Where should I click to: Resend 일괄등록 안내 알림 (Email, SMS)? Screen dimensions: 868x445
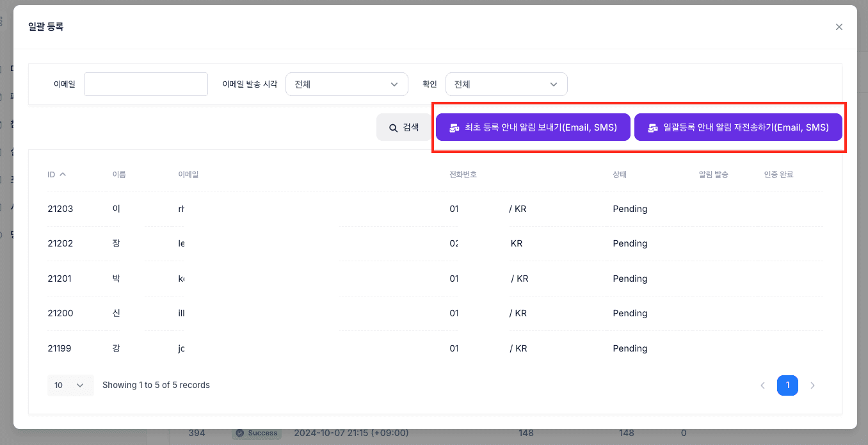click(x=738, y=127)
